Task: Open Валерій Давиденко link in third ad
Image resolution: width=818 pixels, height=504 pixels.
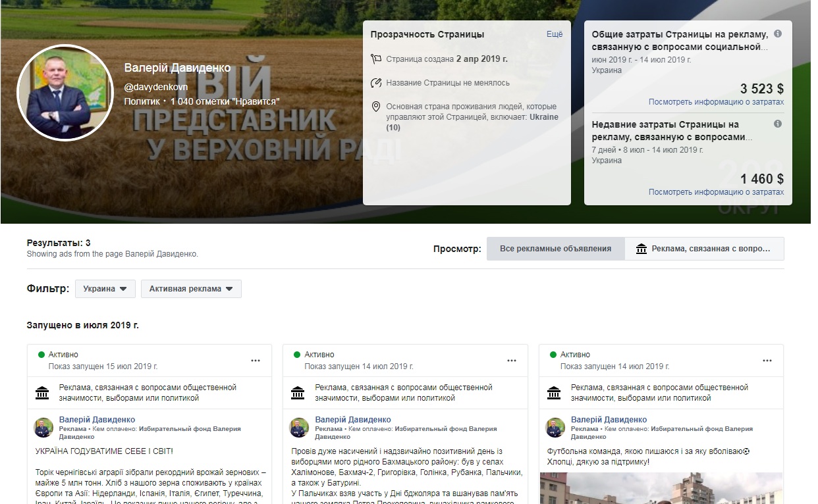Action: click(x=609, y=420)
